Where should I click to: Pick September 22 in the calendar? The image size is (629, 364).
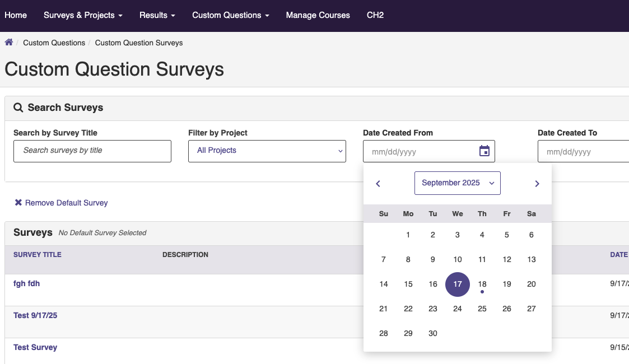[x=408, y=309]
